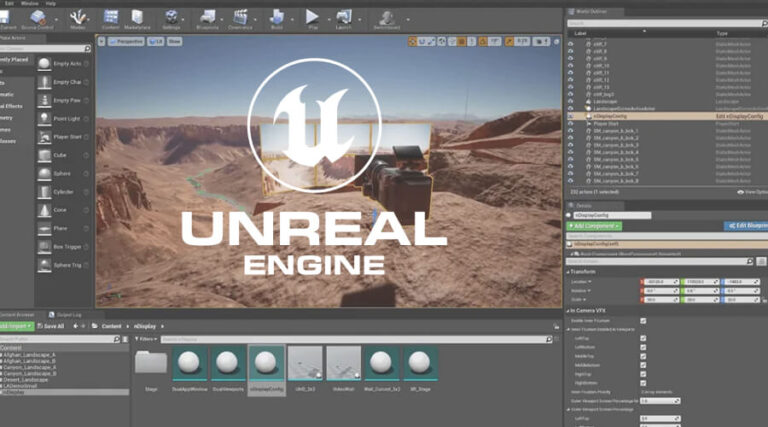This screenshot has height=427, width=768.
Task: Select Box Trigger placement item
Action: coord(63,247)
